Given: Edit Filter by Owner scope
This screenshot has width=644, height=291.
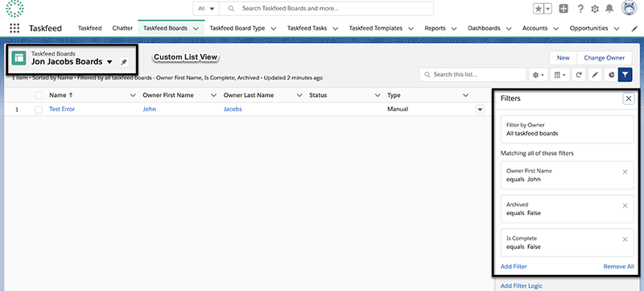Looking at the screenshot, I should pos(568,130).
